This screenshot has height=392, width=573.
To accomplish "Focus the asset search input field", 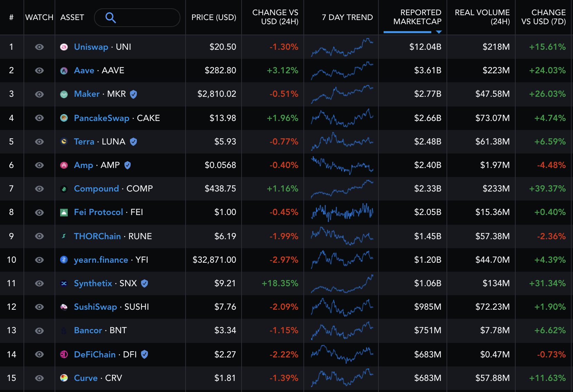I will 137,18.
